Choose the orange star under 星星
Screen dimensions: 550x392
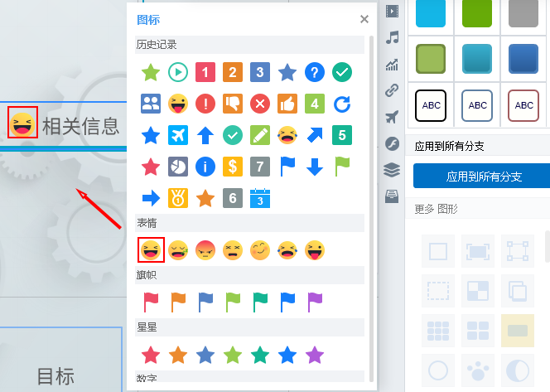[177, 355]
